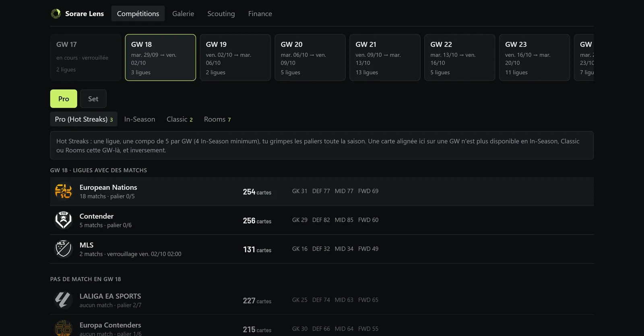Switch to the In-Season sub-tab
The width and height of the screenshot is (644, 336).
(140, 119)
